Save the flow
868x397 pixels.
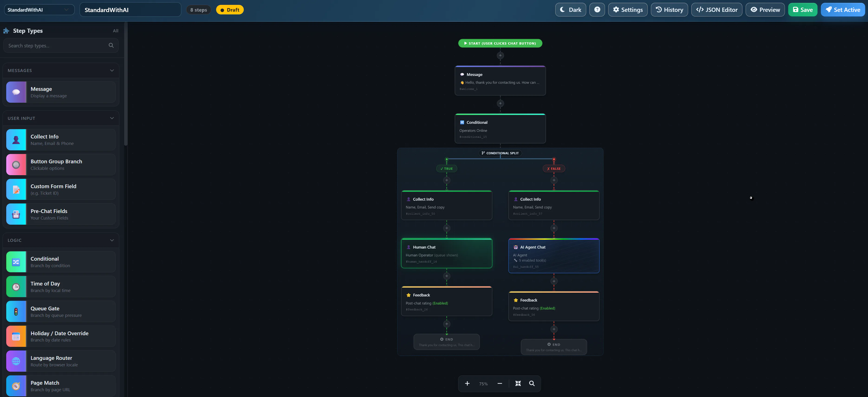click(802, 10)
